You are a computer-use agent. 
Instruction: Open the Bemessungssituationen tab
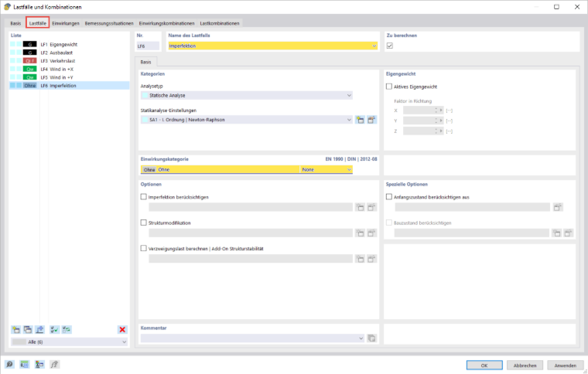109,23
